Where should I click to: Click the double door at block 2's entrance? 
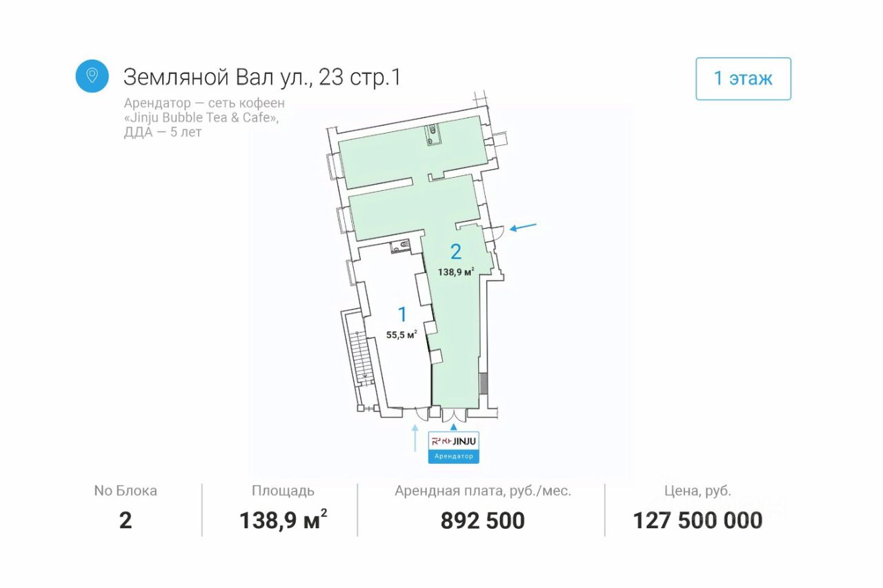click(x=453, y=415)
